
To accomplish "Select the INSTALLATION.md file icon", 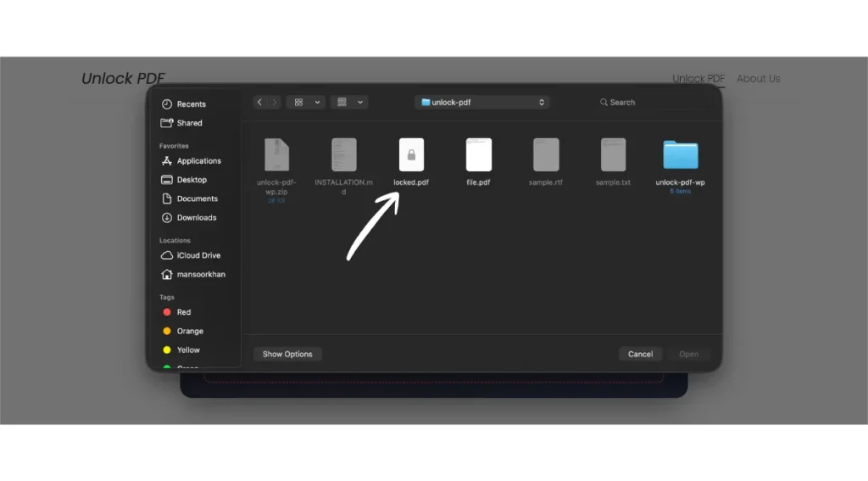I will click(x=343, y=155).
